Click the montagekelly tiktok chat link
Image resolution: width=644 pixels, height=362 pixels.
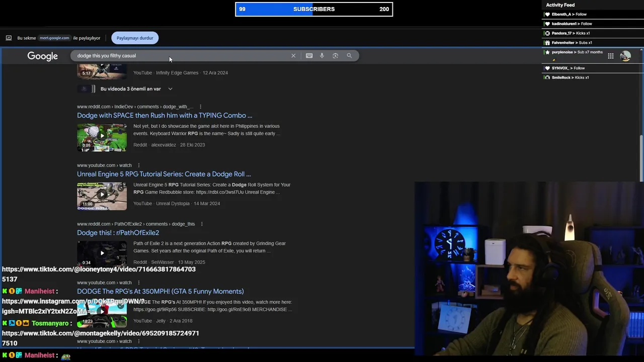[101, 338]
